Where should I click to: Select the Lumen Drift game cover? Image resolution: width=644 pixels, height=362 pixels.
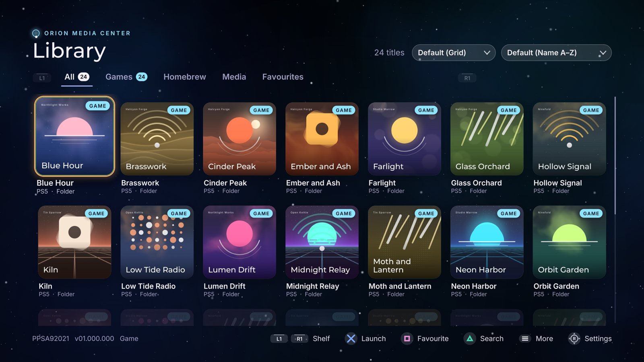click(239, 242)
